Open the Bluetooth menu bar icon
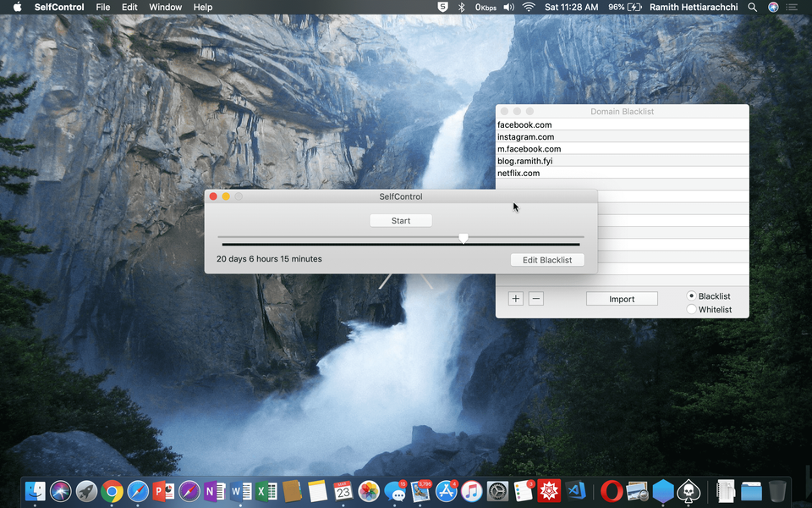This screenshot has height=508, width=812. [x=462, y=7]
